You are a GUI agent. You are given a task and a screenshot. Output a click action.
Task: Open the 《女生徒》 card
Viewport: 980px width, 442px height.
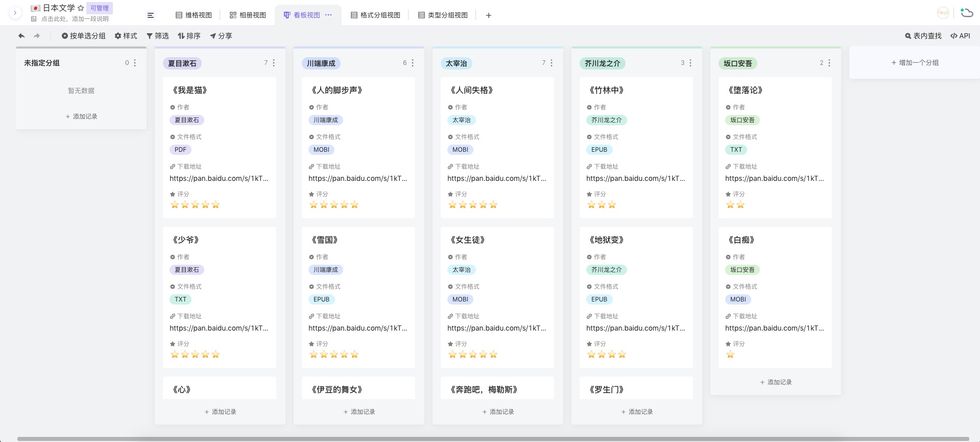(x=497, y=297)
